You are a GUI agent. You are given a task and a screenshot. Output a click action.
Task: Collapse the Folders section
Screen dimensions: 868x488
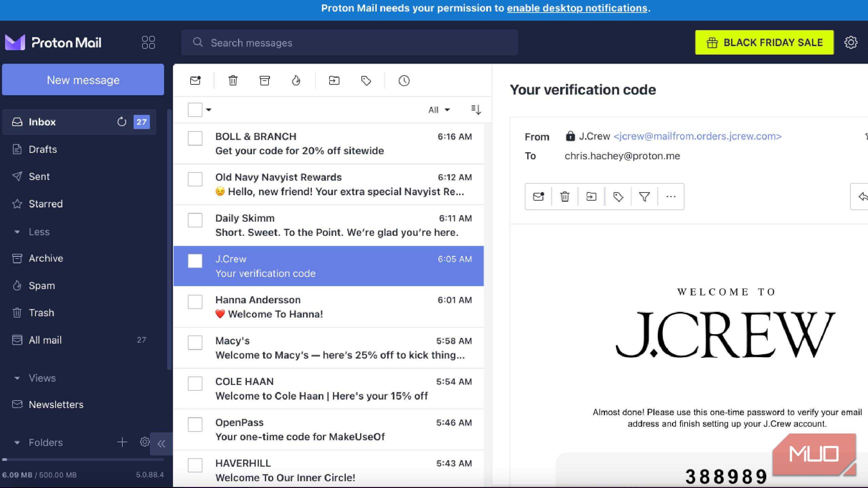38,442
